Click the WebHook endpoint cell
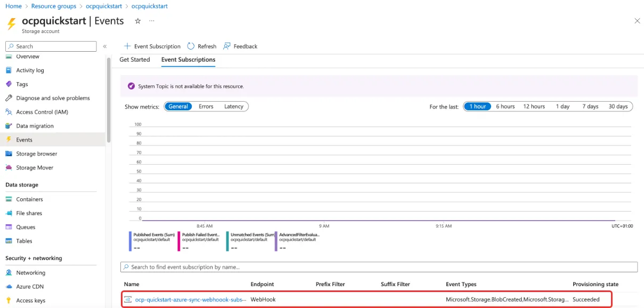Image resolution: width=644 pixels, height=308 pixels. pyautogui.click(x=263, y=299)
